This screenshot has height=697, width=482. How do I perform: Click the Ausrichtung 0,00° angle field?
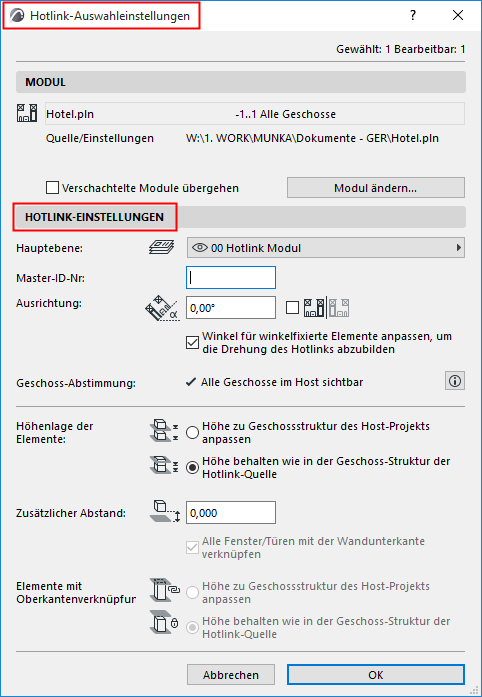231,308
